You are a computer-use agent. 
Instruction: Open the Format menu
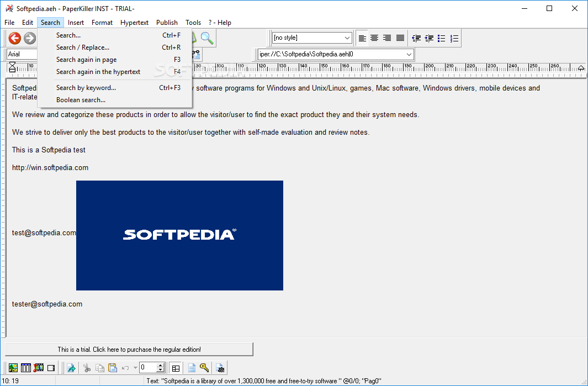(x=102, y=23)
